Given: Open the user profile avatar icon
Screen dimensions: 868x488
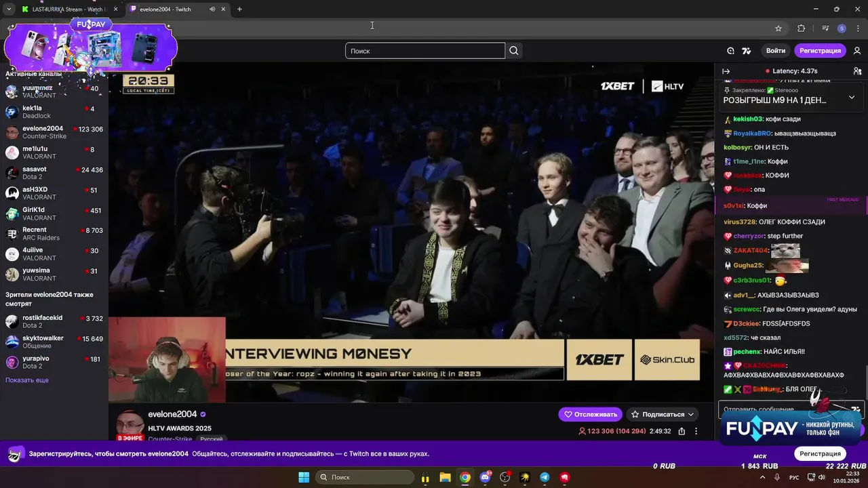Looking at the screenshot, I should 857,51.
